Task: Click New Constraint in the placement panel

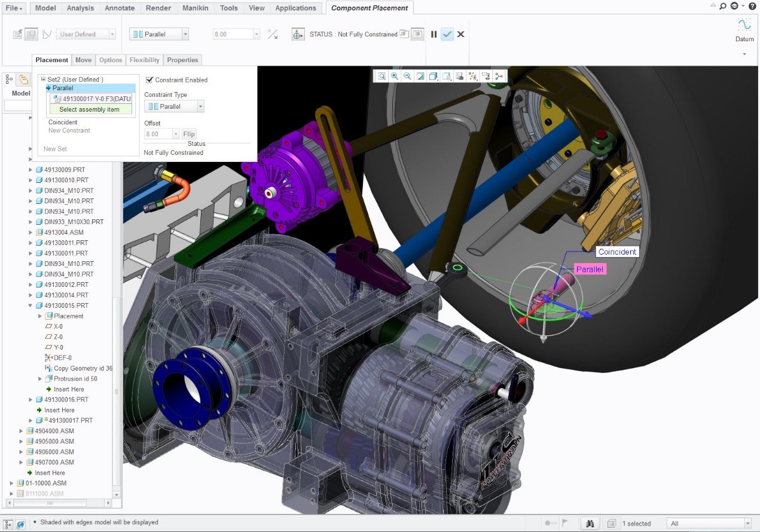Action: coord(69,130)
